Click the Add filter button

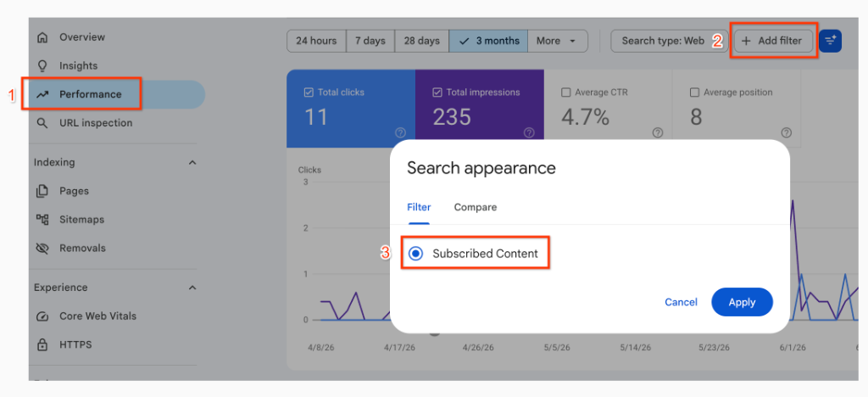pyautogui.click(x=774, y=41)
